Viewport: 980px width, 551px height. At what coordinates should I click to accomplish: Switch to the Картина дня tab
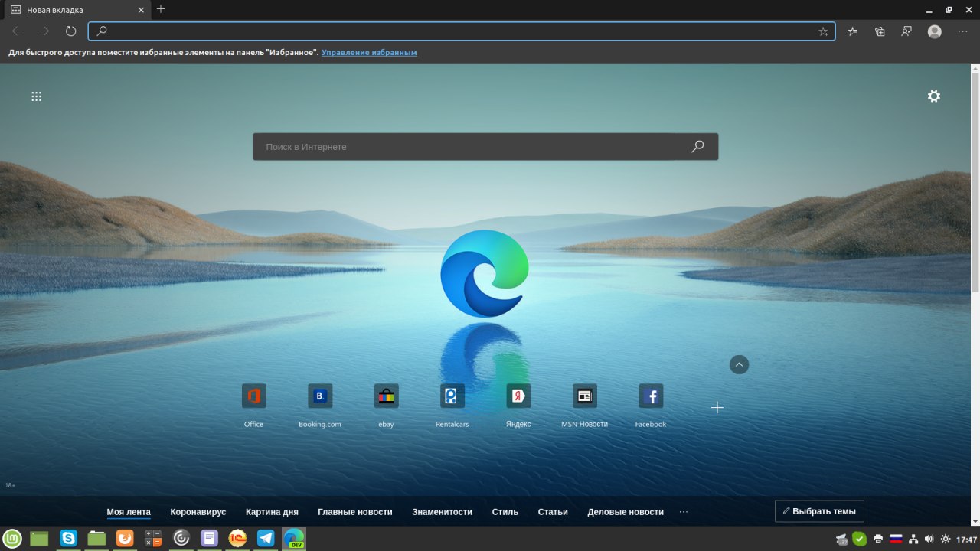(x=272, y=512)
